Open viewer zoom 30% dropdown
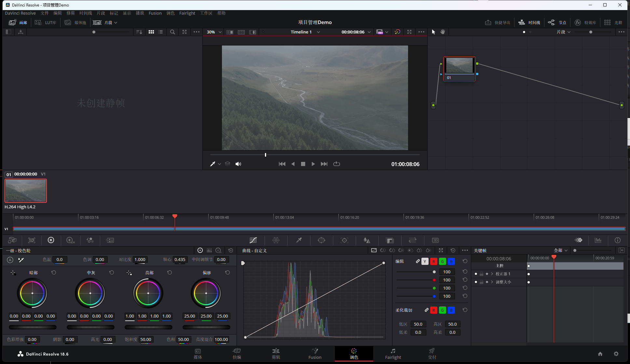 [x=214, y=32]
